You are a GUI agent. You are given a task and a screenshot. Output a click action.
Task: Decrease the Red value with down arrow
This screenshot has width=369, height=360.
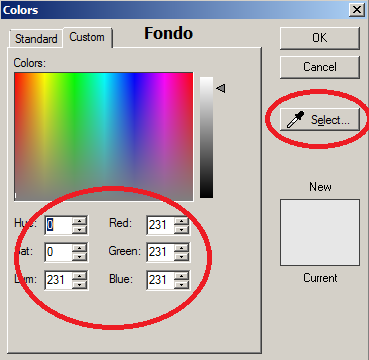182,229
